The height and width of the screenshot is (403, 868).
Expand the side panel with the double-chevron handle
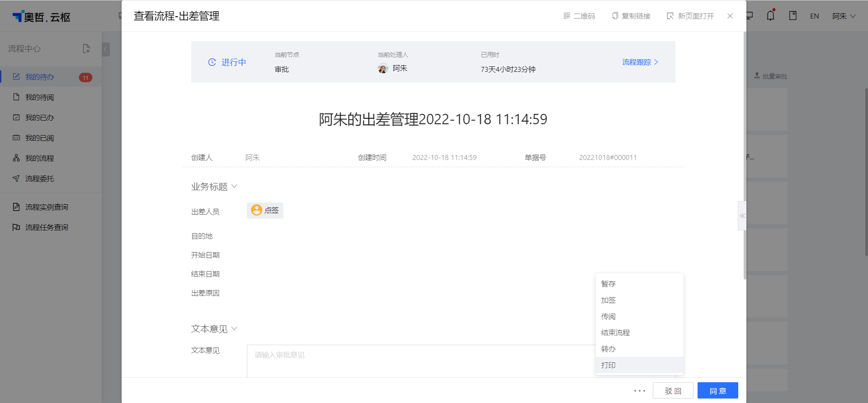742,216
